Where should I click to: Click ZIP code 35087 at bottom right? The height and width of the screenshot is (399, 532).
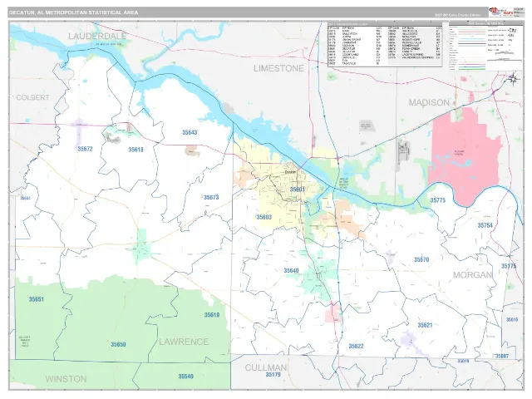click(502, 357)
